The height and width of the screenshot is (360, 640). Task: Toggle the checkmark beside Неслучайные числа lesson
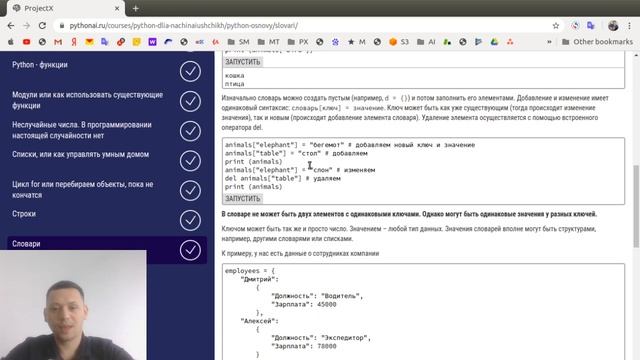pyautogui.click(x=190, y=131)
